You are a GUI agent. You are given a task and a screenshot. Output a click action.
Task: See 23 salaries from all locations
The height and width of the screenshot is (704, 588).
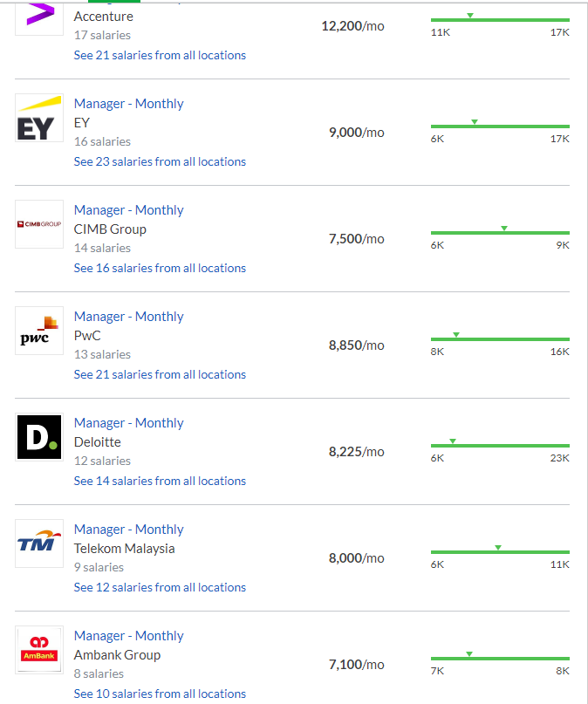pos(160,161)
